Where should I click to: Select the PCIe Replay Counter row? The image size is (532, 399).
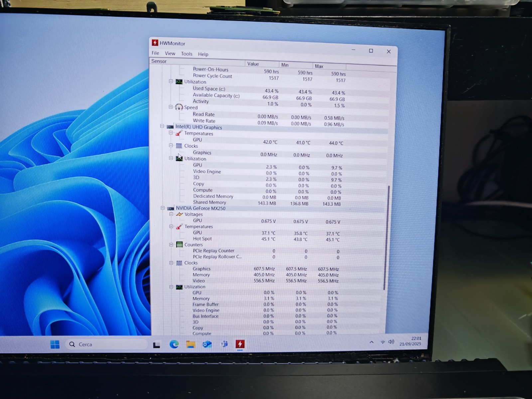(x=266, y=251)
